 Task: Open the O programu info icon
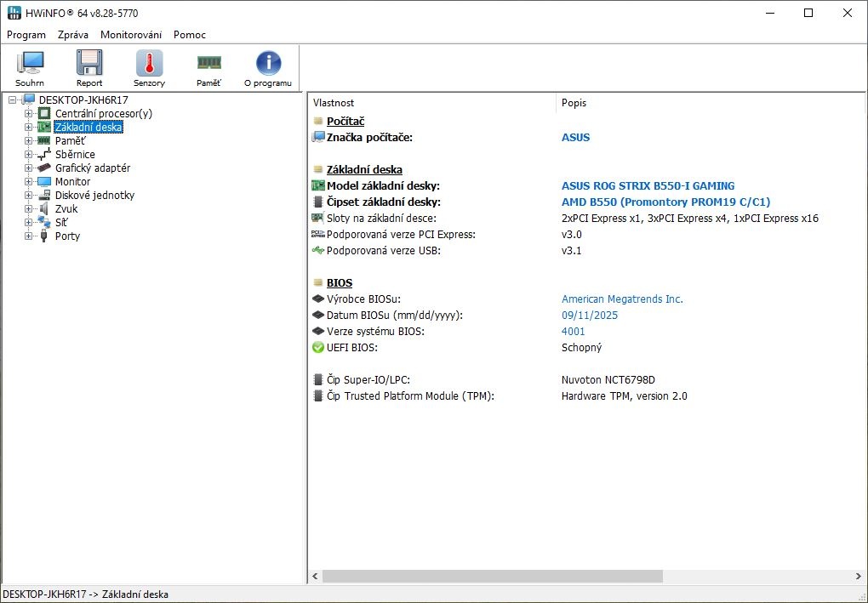pos(268,68)
